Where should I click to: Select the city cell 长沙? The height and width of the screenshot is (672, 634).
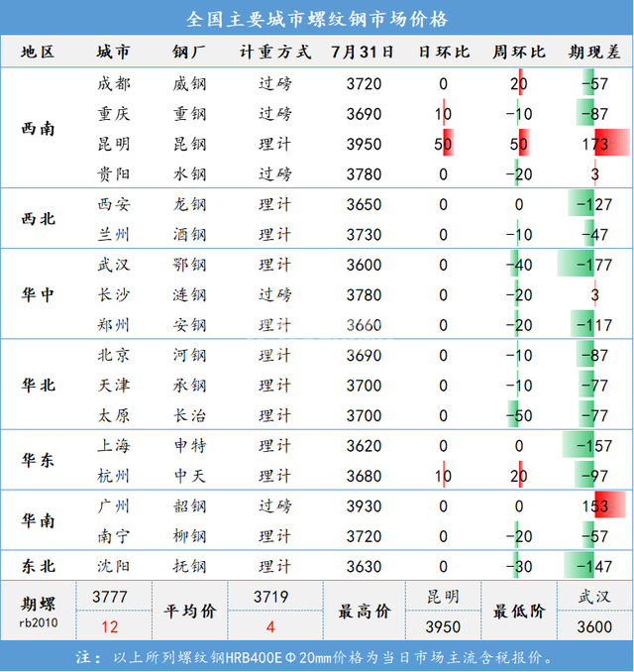pos(114,294)
